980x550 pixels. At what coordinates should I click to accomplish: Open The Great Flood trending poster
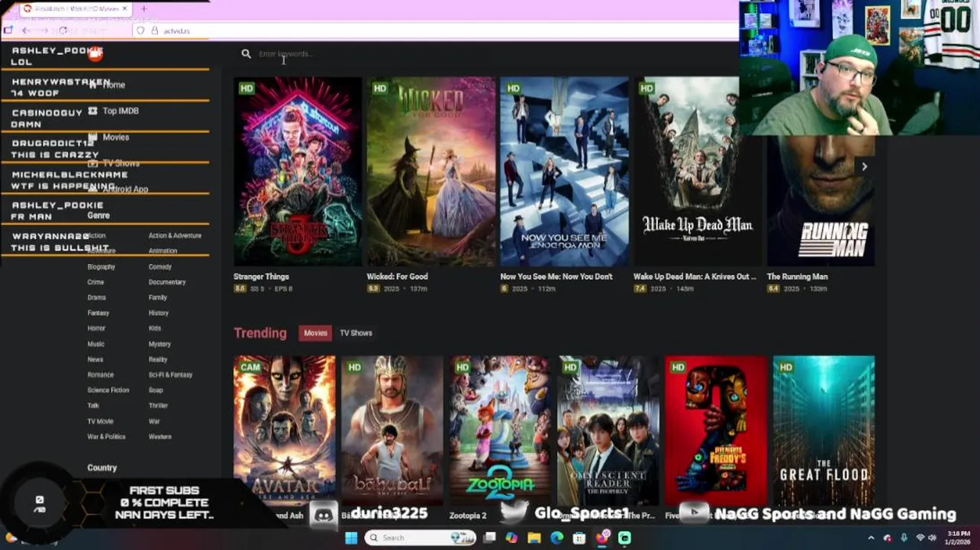click(824, 431)
